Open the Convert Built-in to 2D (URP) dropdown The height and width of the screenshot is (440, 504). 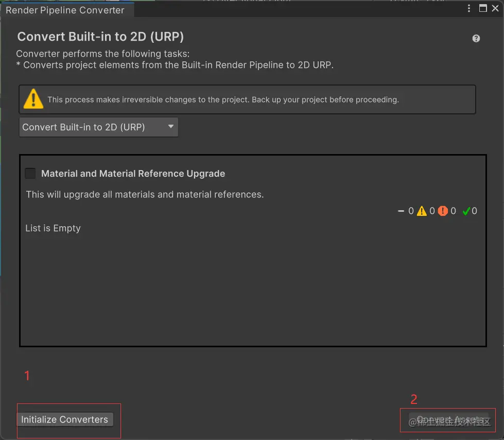[98, 127]
